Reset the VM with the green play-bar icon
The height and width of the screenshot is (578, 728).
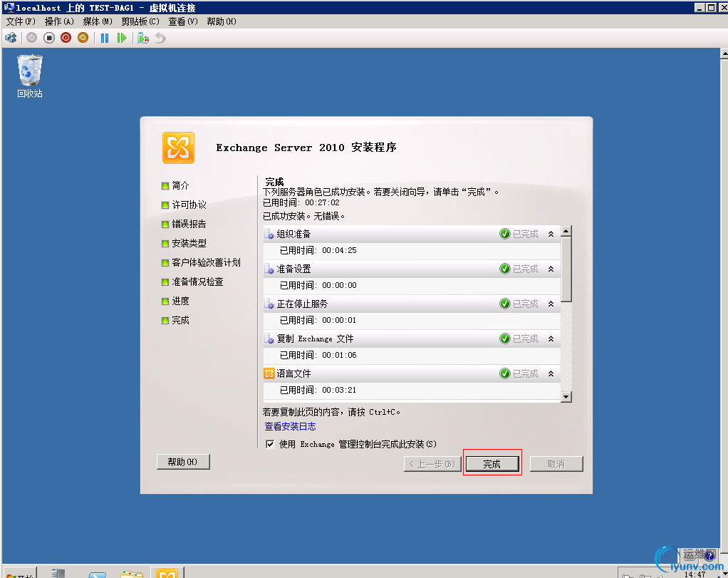click(x=122, y=38)
